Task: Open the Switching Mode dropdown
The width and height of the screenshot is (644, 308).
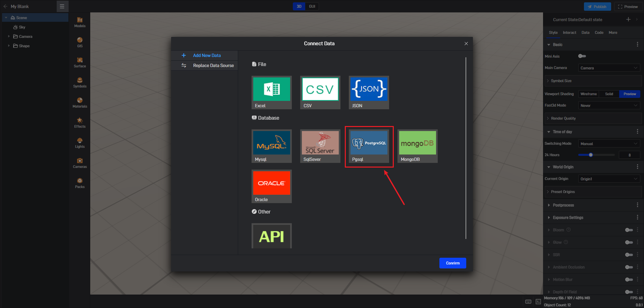Action: coord(609,144)
